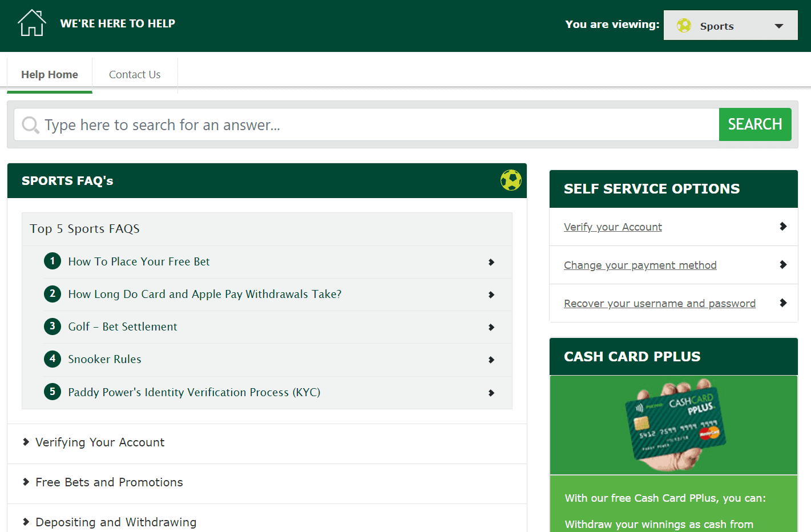
Task: Open Snooker Rules FAQ
Action: (x=104, y=359)
